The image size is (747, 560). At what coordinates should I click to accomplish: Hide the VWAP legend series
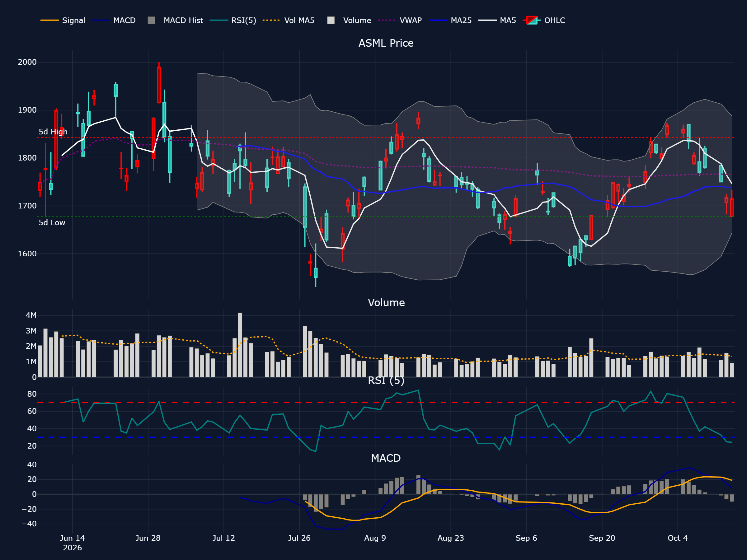point(400,20)
